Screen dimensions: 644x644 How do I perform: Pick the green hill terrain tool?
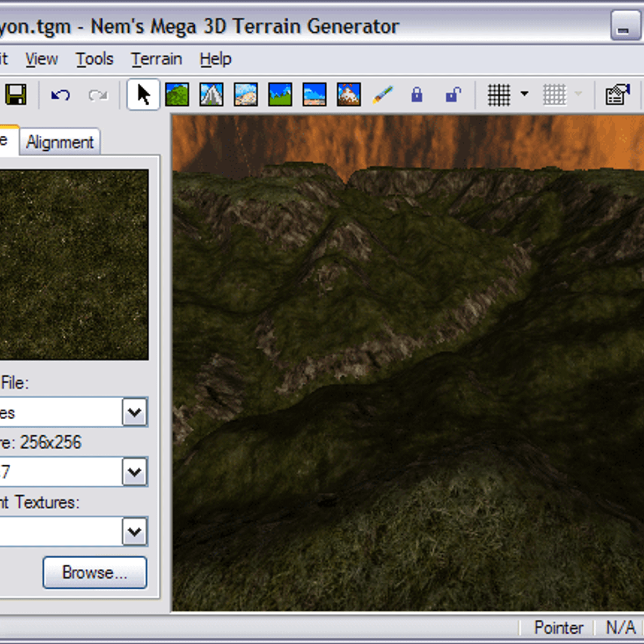(177, 95)
